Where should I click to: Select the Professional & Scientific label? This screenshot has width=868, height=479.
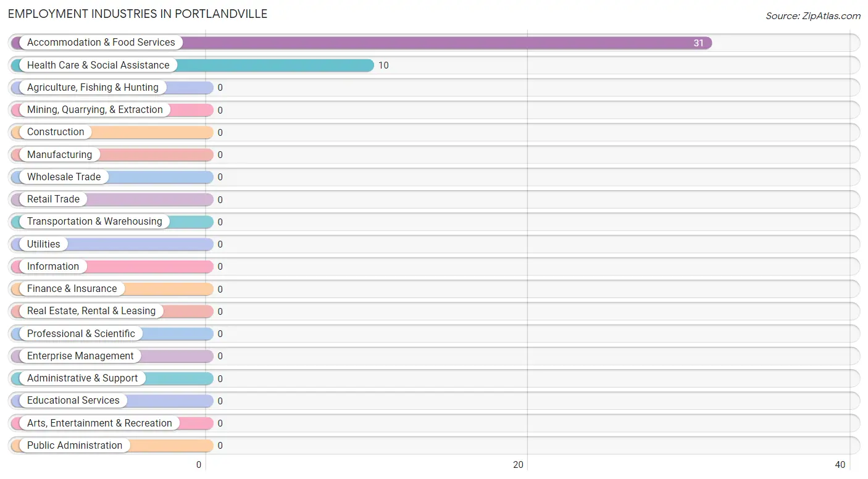(x=81, y=333)
